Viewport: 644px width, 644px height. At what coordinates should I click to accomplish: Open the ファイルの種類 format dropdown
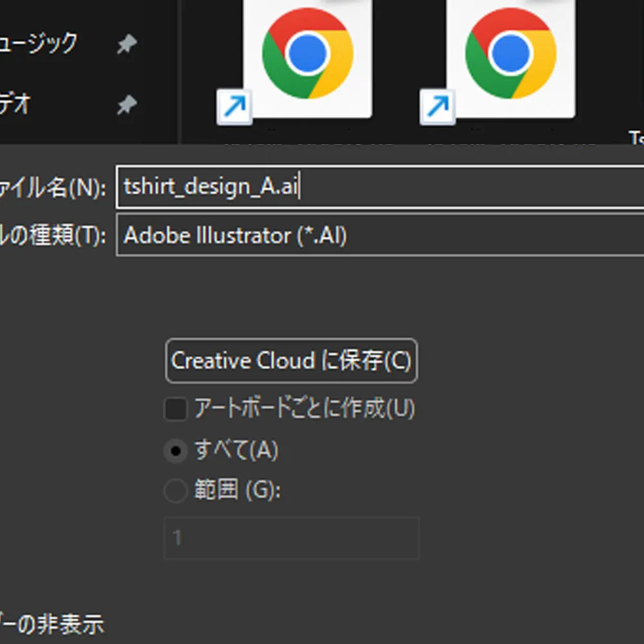click(x=380, y=234)
